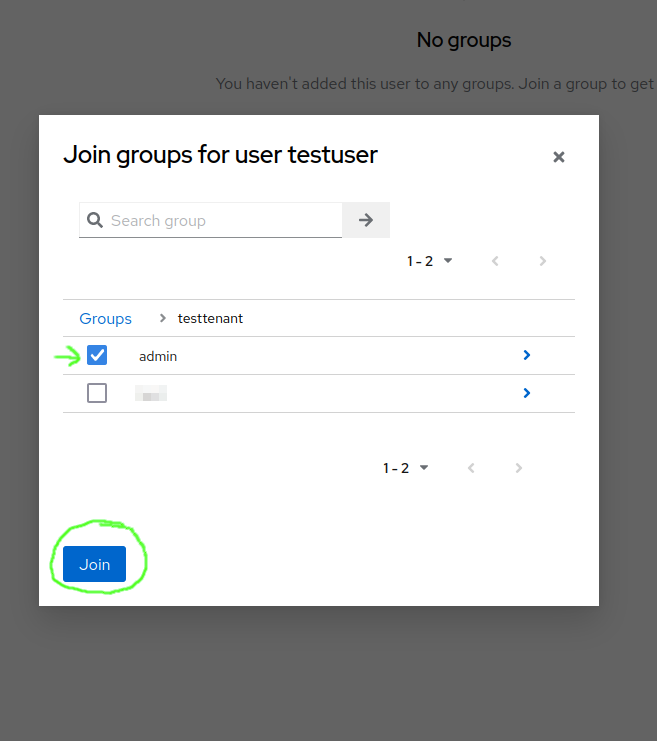Click the search arrow submit button
Viewport: 657px width, 741px height.
point(366,220)
